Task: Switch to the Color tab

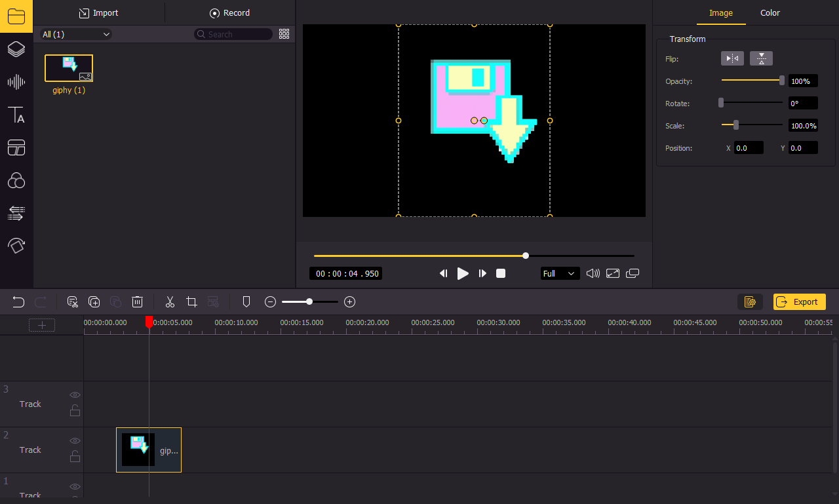Action: pyautogui.click(x=770, y=12)
